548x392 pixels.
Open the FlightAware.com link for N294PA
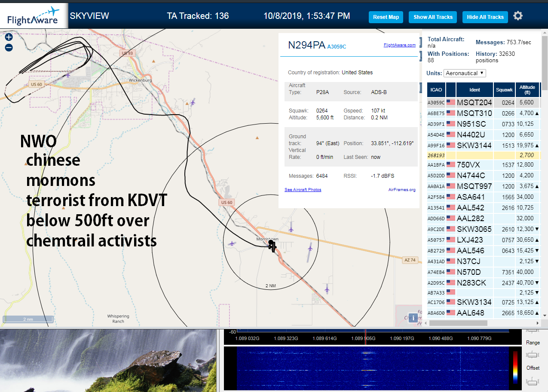click(400, 45)
